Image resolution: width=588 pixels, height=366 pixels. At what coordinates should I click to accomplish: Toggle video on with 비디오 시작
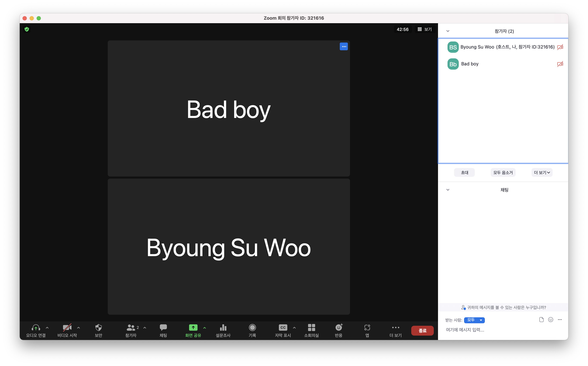[x=67, y=328]
